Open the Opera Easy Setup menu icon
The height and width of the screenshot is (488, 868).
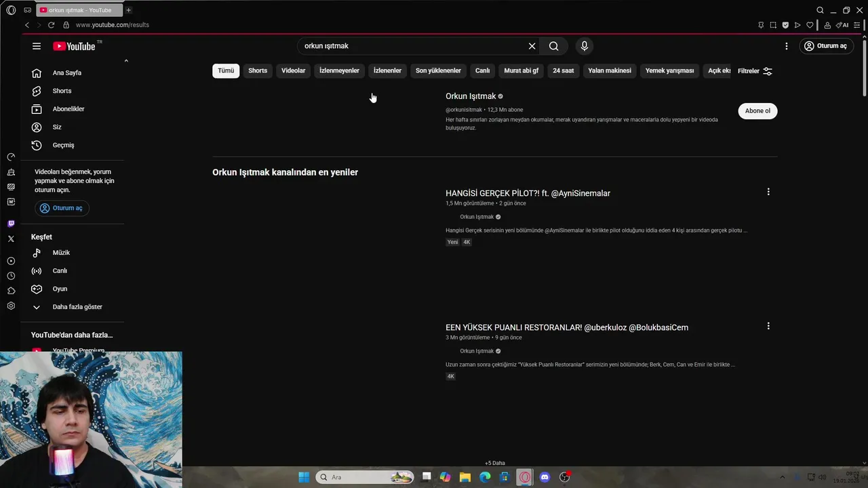pos(857,25)
